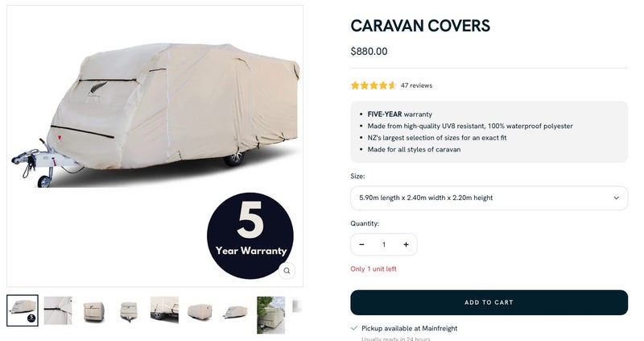The height and width of the screenshot is (341, 644).
Task: View fifth thumbnail showing wheel area
Action: point(164,310)
